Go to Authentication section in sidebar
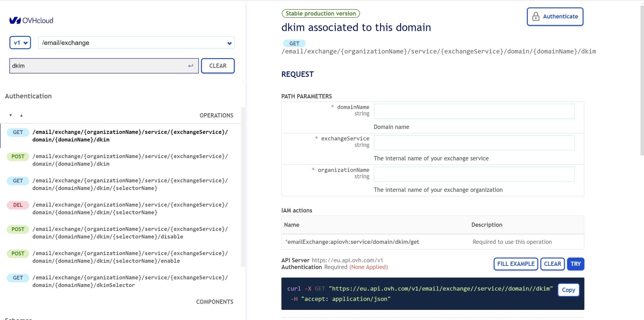Screen dimensions: 644x320 [x=28, y=96]
